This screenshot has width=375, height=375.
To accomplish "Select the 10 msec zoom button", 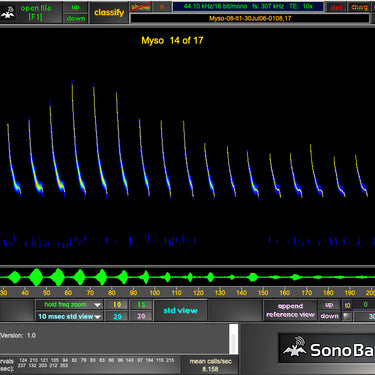I will pyautogui.click(x=117, y=305).
